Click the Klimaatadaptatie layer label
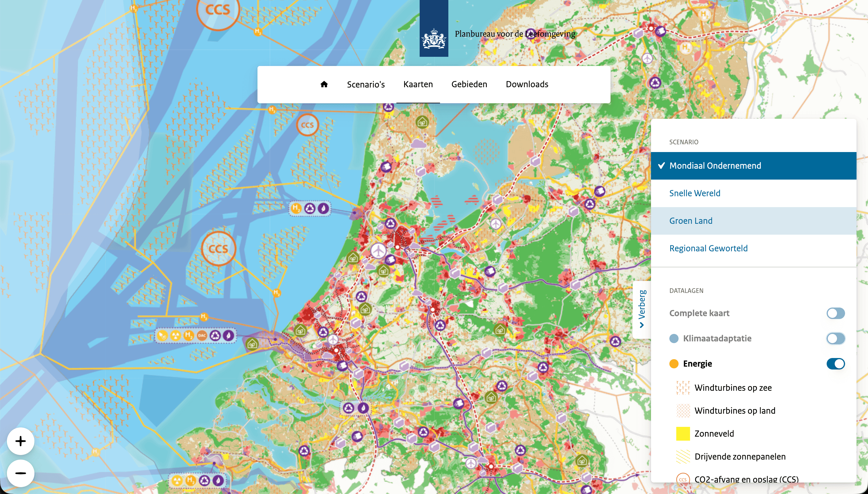Viewport: 868px width, 494px height. pyautogui.click(x=717, y=338)
